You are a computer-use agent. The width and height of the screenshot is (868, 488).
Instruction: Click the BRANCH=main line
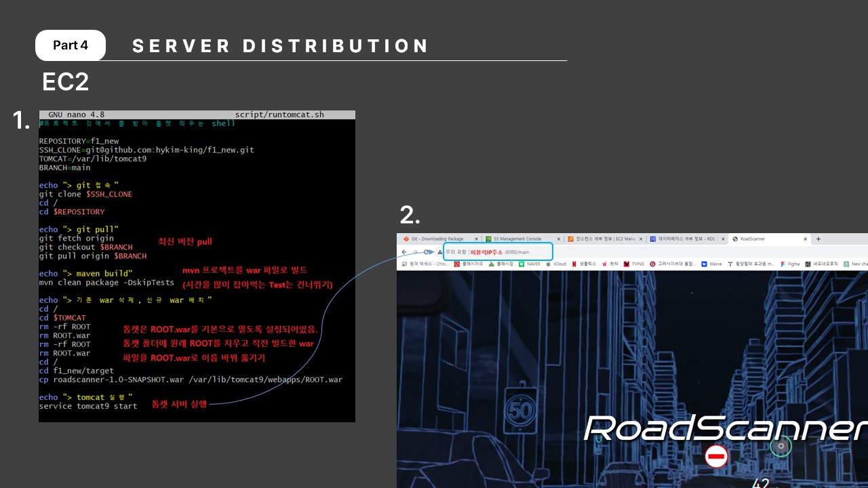coord(65,167)
